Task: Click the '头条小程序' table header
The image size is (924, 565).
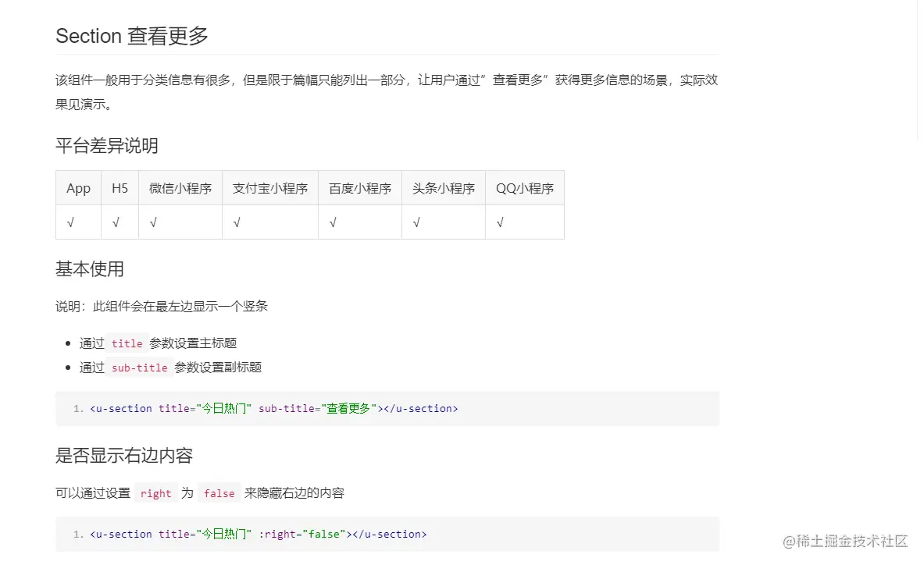Action: click(444, 188)
